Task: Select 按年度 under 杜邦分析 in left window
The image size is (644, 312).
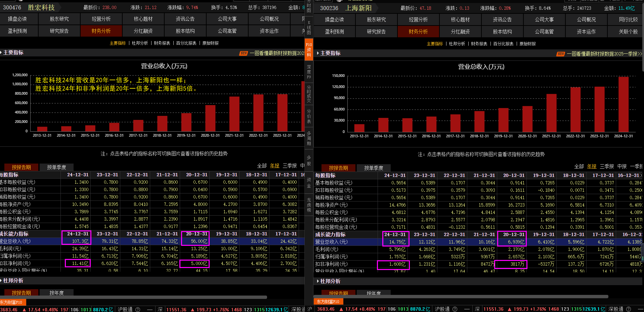Action: (x=56, y=293)
